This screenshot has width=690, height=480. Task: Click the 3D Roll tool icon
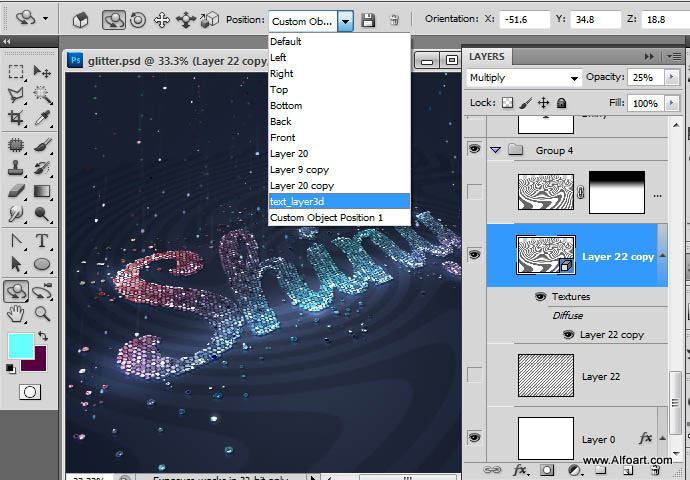(137, 19)
